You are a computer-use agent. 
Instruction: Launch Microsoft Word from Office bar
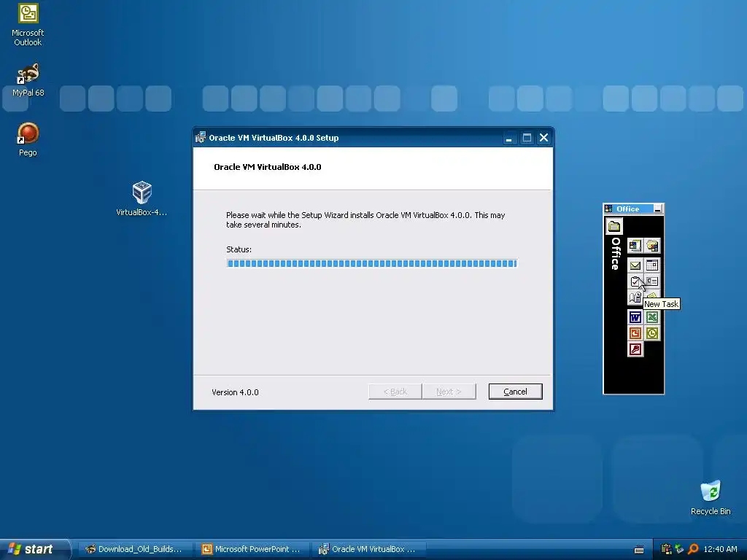pos(635,317)
